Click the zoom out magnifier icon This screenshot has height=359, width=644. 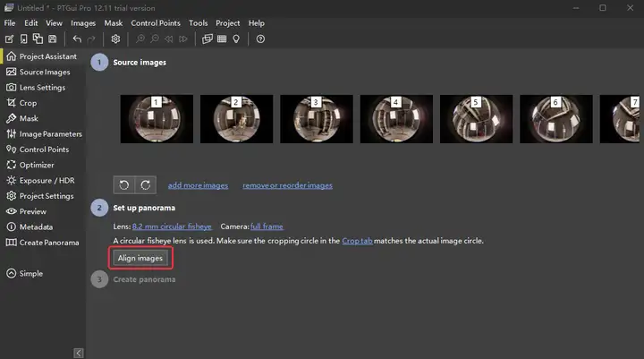click(155, 39)
